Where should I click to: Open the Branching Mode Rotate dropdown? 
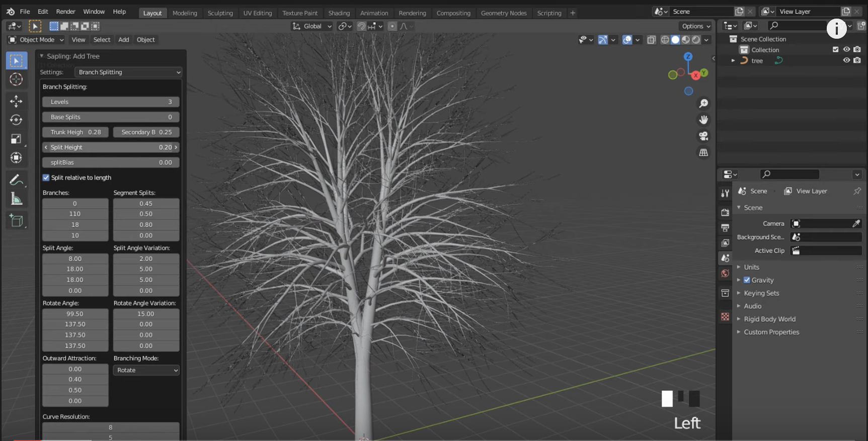[x=146, y=370]
